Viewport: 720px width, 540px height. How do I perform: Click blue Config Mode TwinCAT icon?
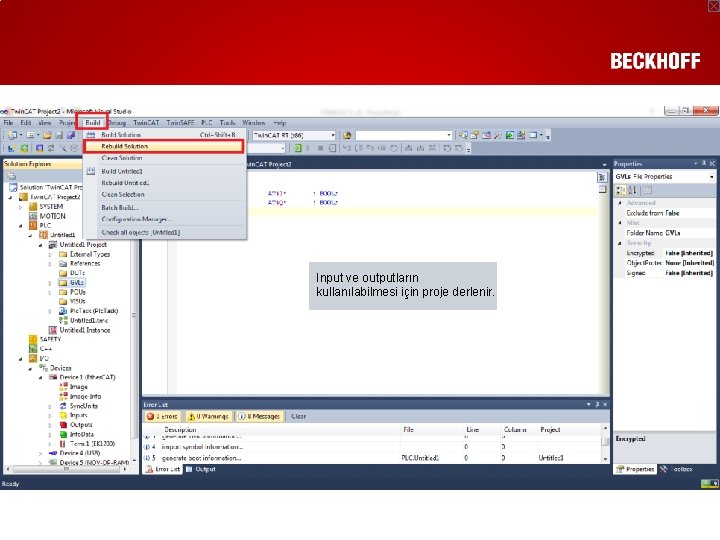click(39, 148)
